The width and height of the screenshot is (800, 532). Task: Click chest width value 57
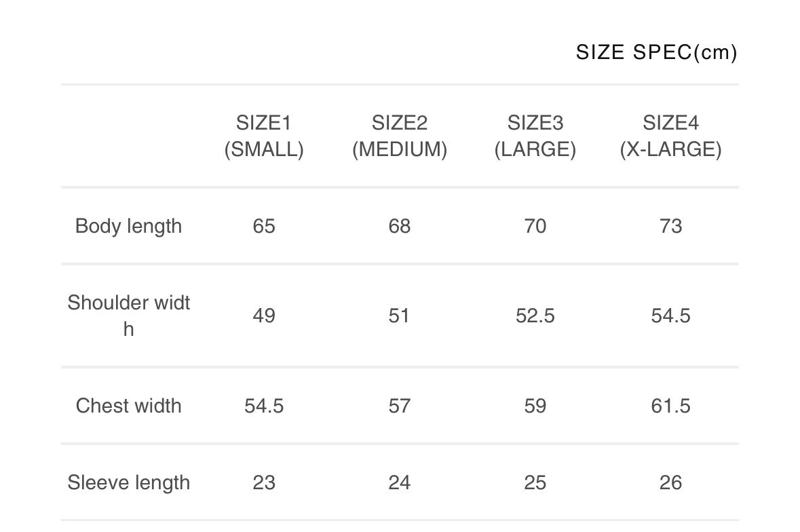pos(400,406)
